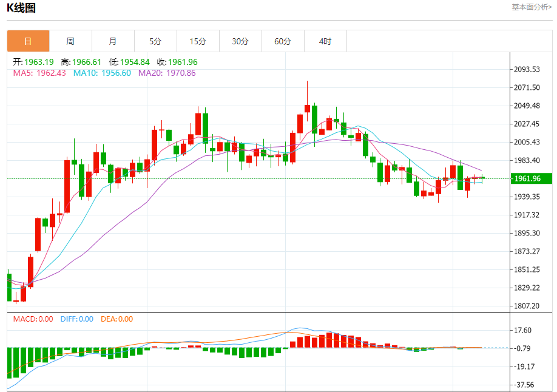
Task: Click the 1829.22 price axis label
Action: point(527,288)
